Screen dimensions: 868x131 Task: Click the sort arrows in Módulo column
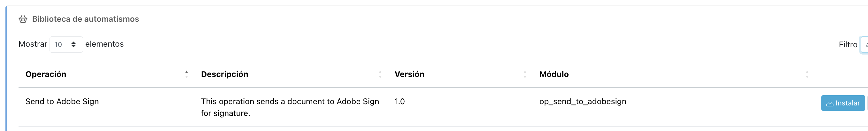807,74
